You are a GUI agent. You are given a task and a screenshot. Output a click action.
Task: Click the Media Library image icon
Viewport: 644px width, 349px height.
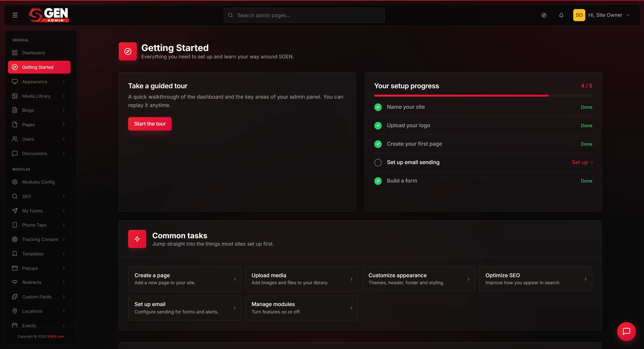point(15,96)
